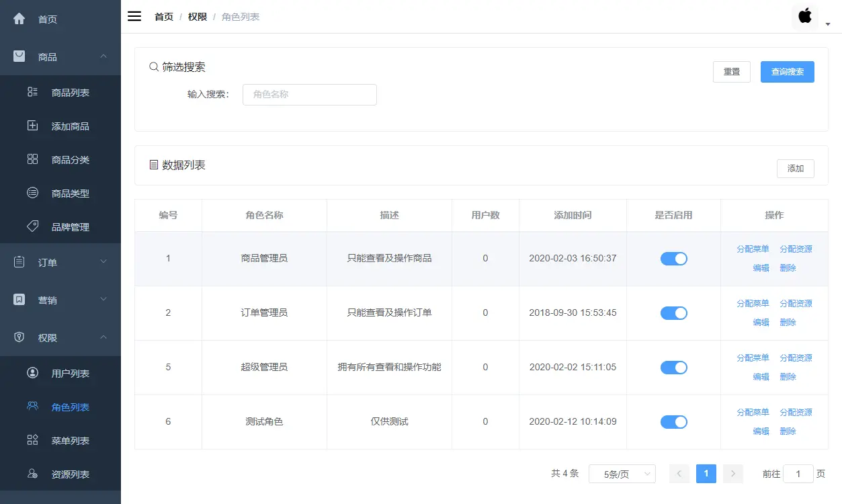Click 分配菜单 for 商品管理员
Image resolution: width=842 pixels, height=504 pixels.
click(x=753, y=249)
